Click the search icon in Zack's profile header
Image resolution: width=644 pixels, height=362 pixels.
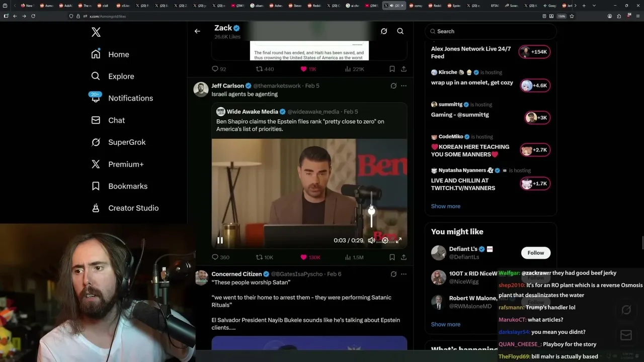pyautogui.click(x=400, y=31)
